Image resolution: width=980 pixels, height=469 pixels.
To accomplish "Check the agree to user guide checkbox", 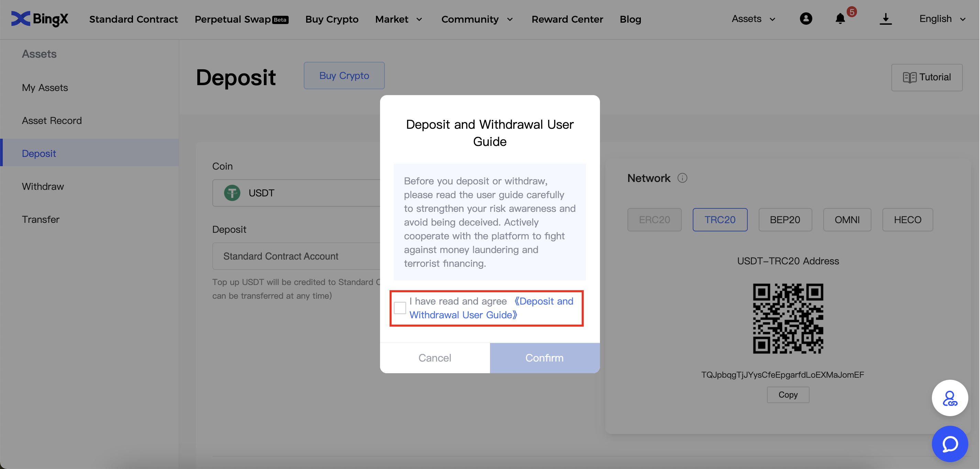I will 400,308.
